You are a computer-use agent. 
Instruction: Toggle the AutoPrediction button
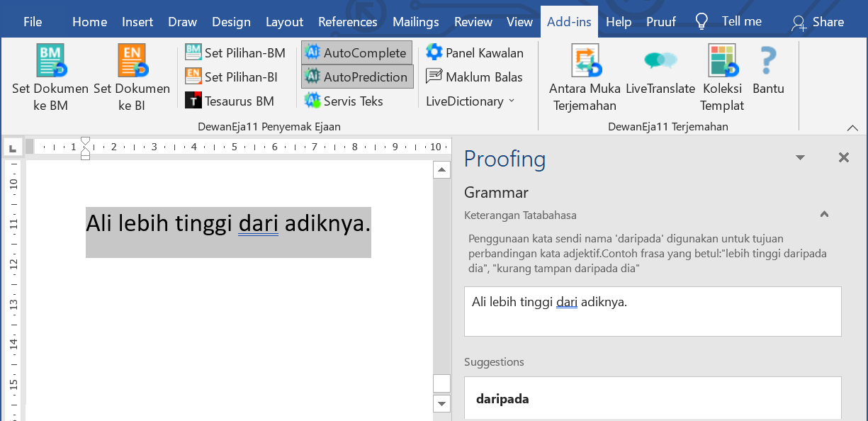pyautogui.click(x=356, y=77)
